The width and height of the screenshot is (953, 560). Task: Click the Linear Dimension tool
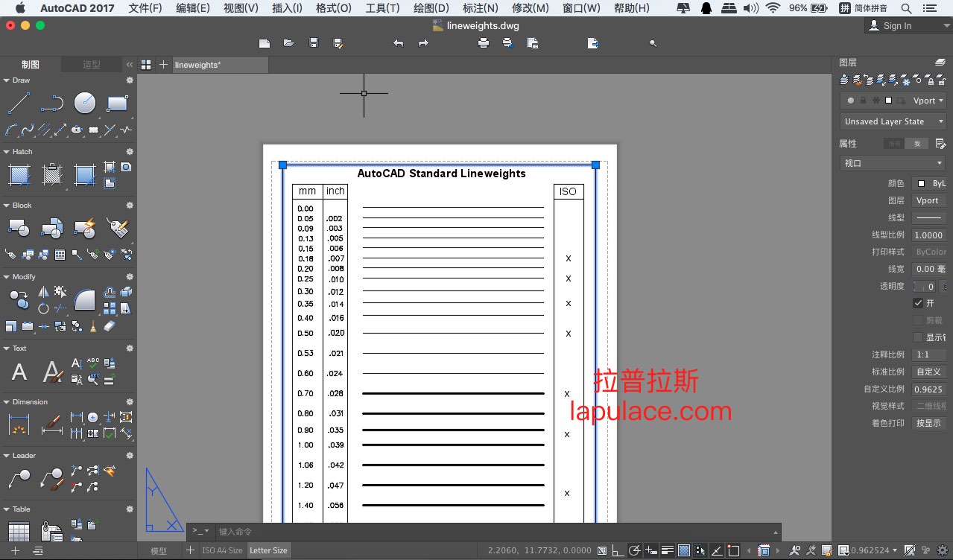[x=19, y=425]
